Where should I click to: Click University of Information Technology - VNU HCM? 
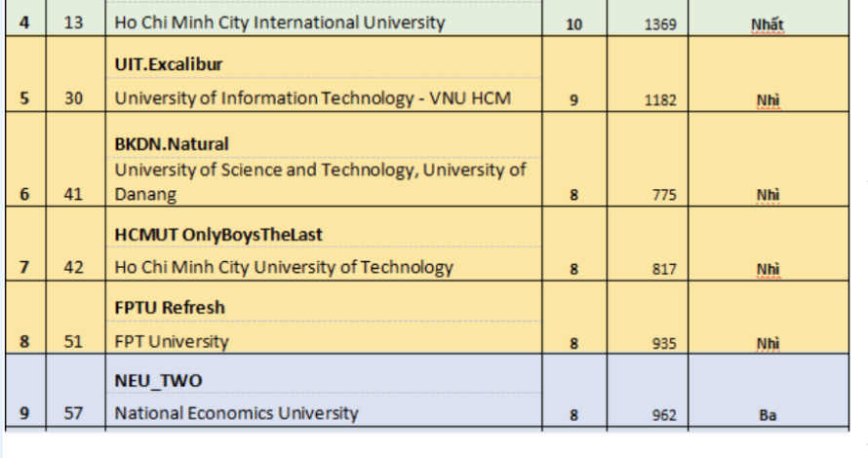pyautogui.click(x=312, y=97)
